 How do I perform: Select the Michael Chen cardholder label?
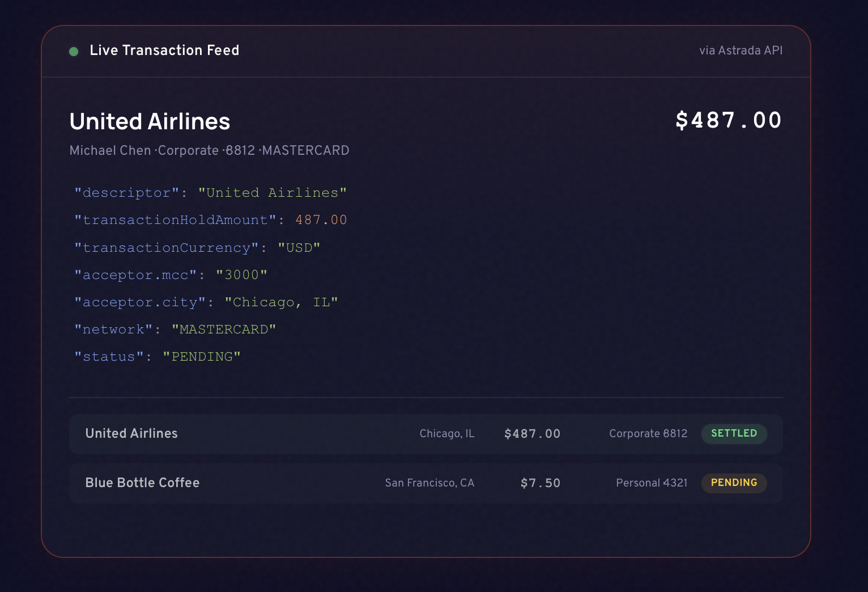point(110,150)
